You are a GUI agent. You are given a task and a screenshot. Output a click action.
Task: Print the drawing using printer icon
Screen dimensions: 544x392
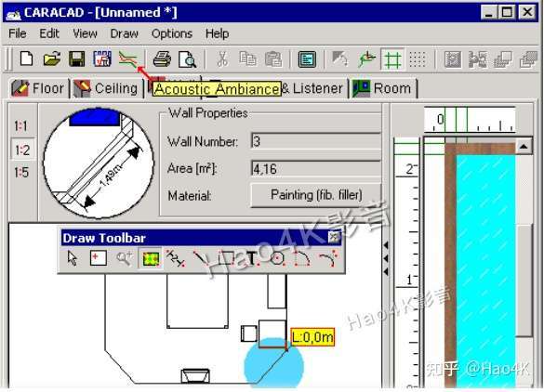(162, 59)
